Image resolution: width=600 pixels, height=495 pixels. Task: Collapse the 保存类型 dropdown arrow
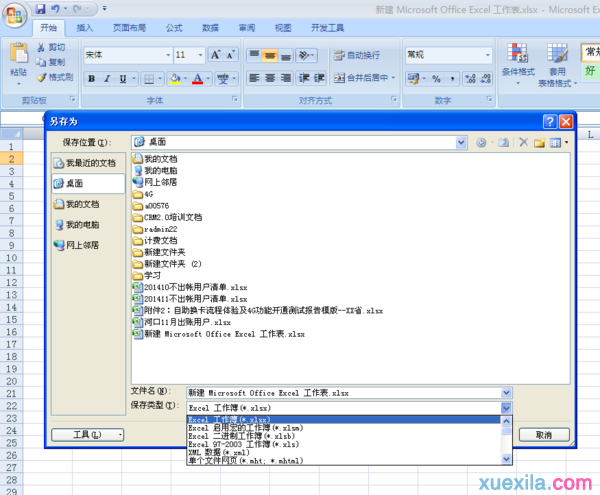pyautogui.click(x=506, y=408)
